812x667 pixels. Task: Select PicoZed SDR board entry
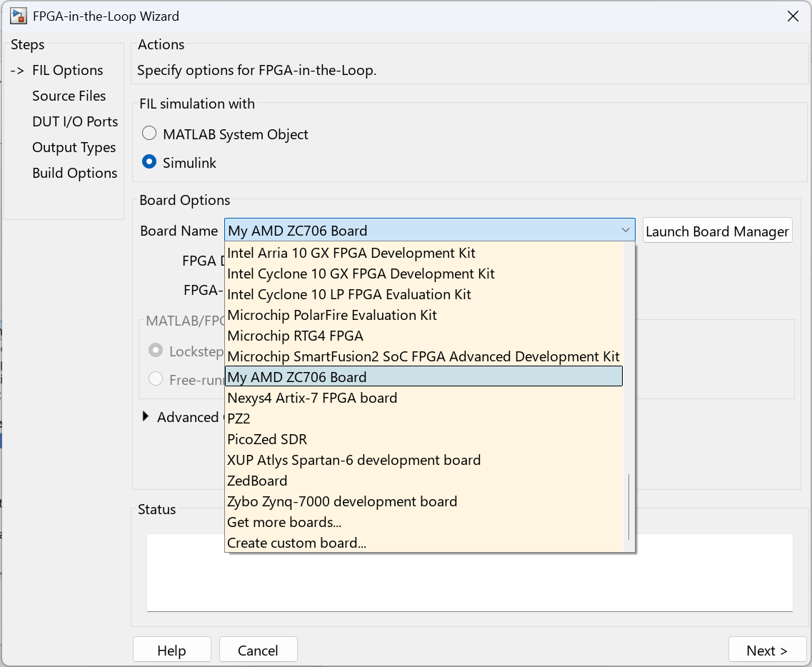(267, 439)
